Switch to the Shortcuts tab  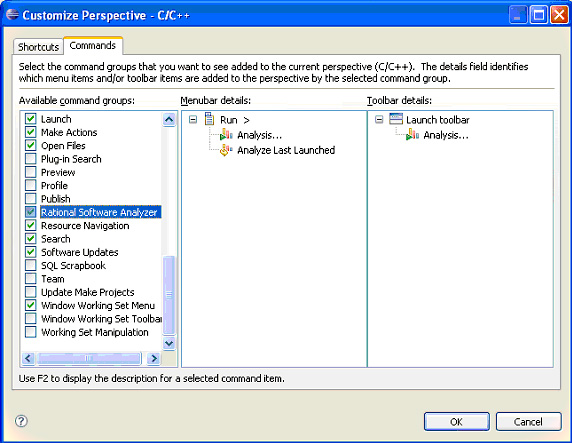(x=38, y=47)
